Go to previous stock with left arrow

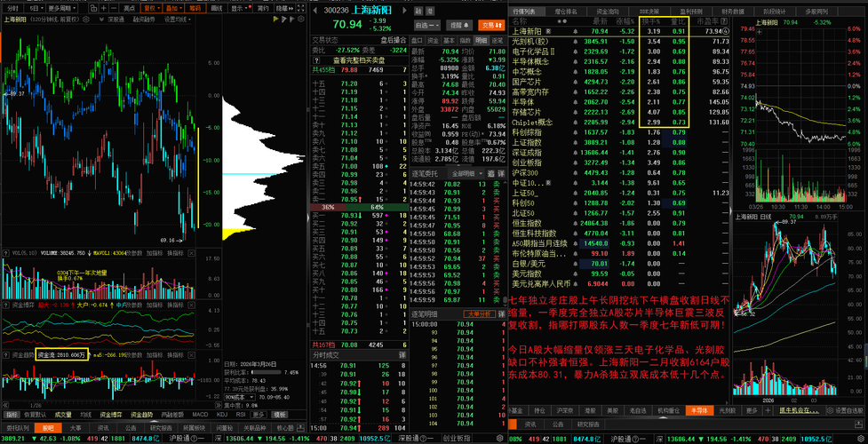(x=315, y=11)
